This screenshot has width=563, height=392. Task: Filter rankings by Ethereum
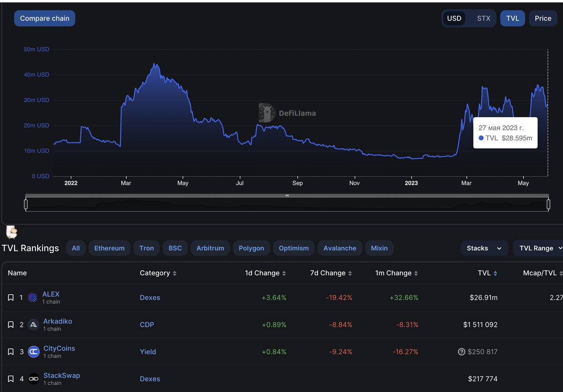click(x=109, y=248)
